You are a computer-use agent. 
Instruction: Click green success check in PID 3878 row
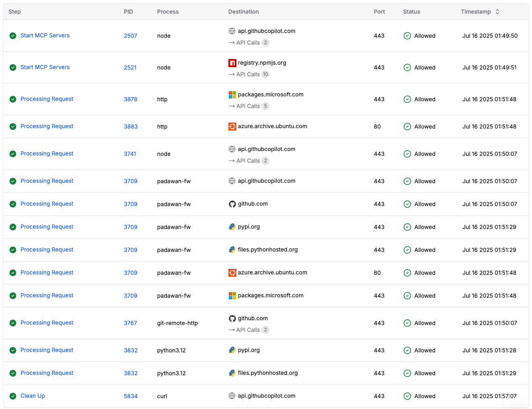[x=13, y=99]
